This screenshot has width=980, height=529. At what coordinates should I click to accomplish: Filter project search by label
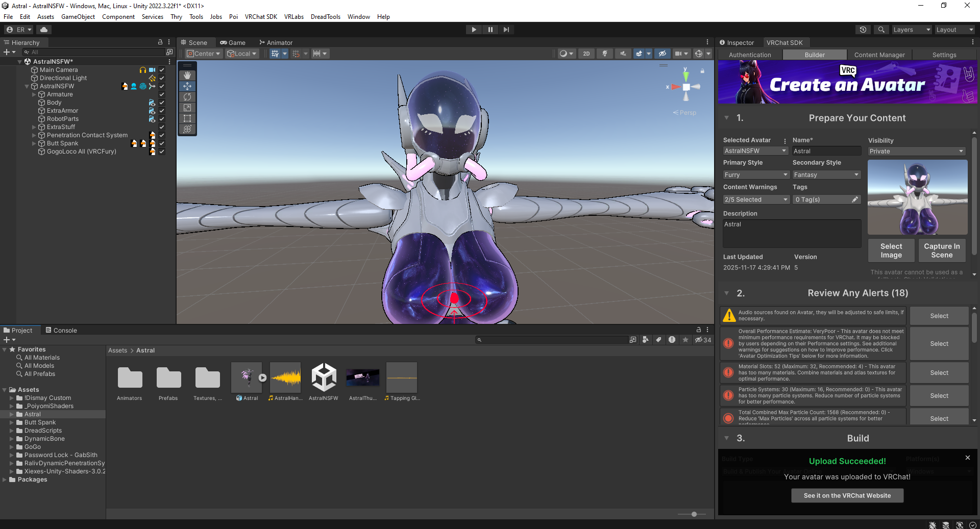659,340
